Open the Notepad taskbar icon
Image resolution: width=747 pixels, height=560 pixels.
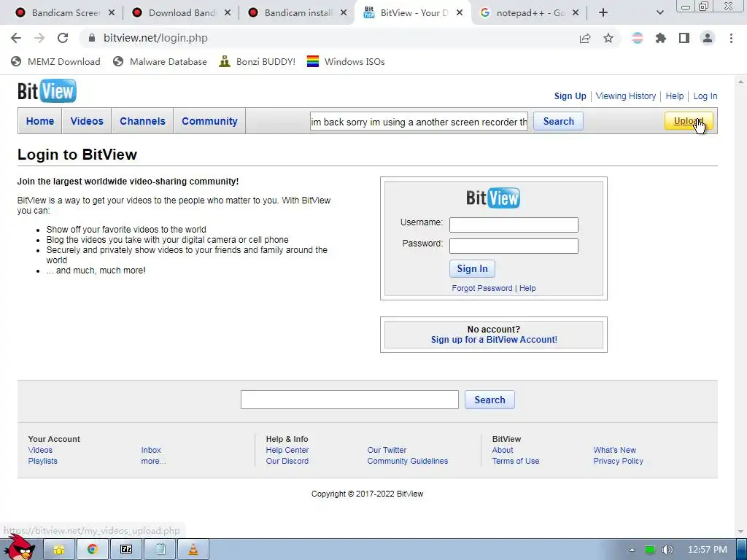[x=160, y=550]
